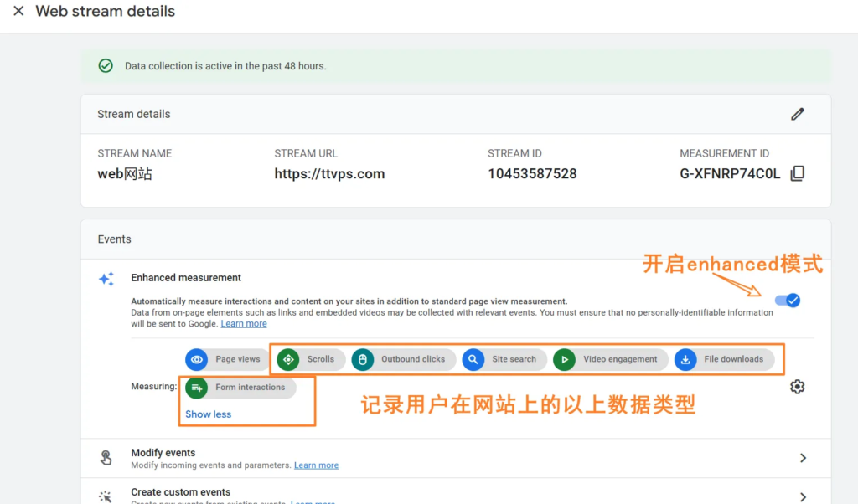Expand the Modify events chevron
This screenshot has width=858, height=504.
point(803,458)
